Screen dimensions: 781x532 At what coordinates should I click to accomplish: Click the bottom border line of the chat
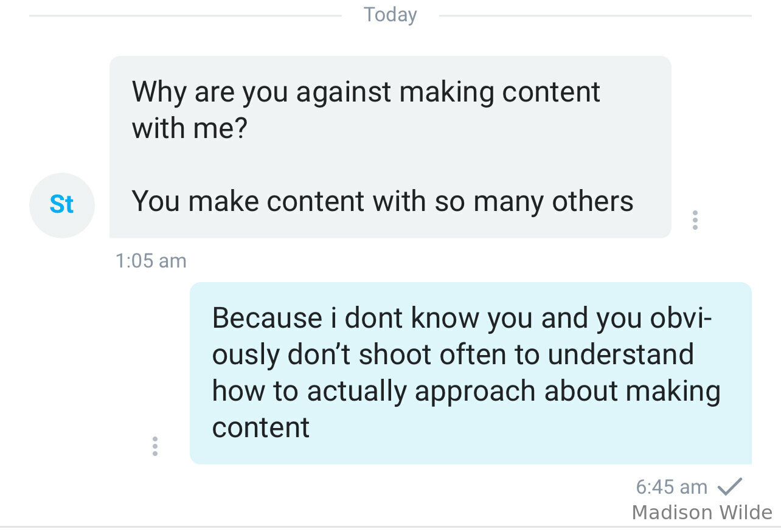(x=390, y=527)
